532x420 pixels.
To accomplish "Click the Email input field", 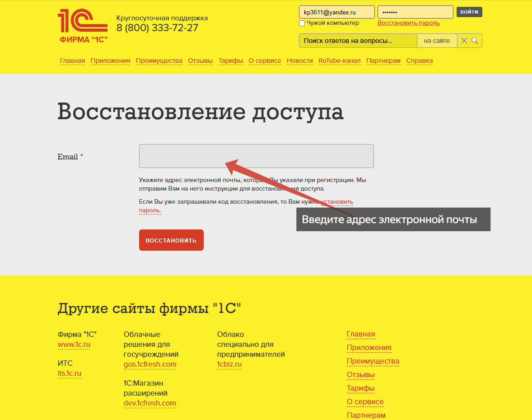I will pyautogui.click(x=257, y=156).
